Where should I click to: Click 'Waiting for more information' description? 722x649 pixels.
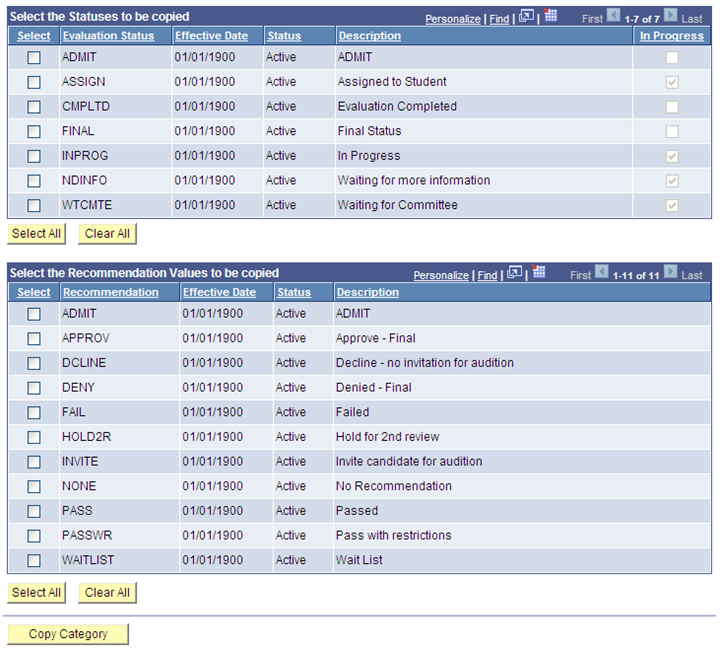(413, 181)
